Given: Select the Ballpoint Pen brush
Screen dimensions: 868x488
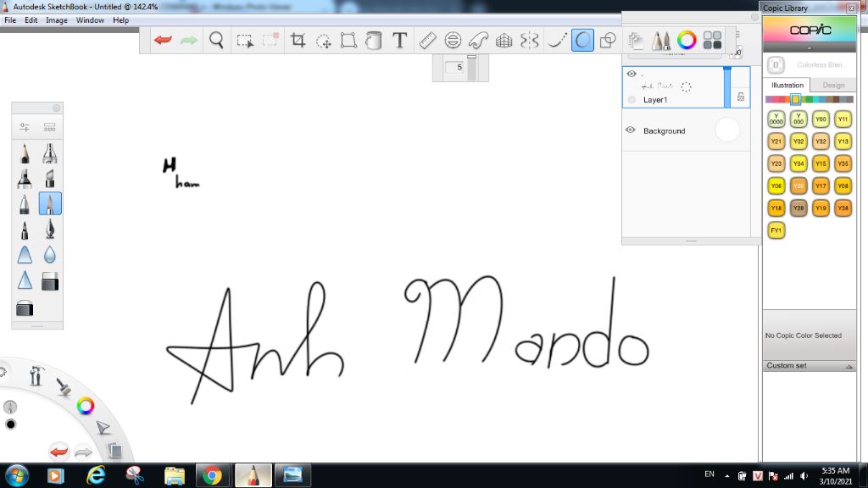Looking at the screenshot, I should (x=25, y=203).
